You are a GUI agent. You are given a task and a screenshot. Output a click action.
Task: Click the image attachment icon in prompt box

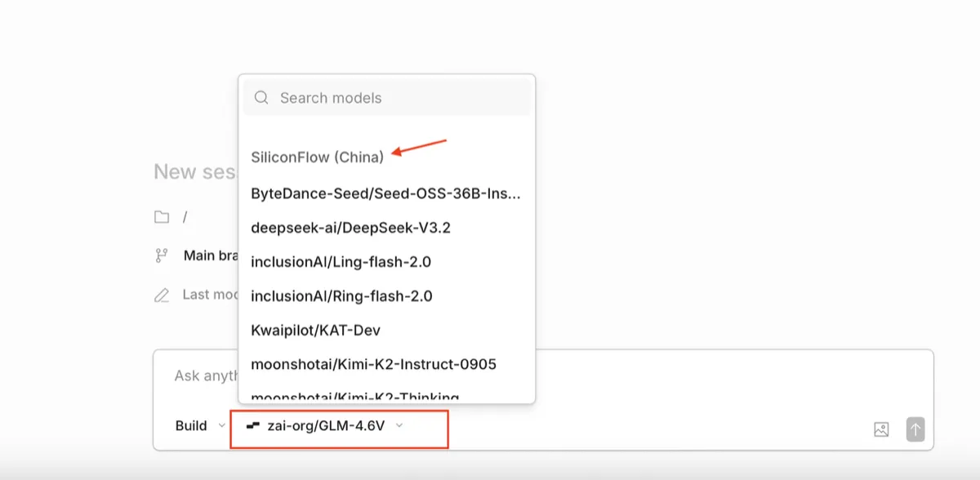[880, 429]
